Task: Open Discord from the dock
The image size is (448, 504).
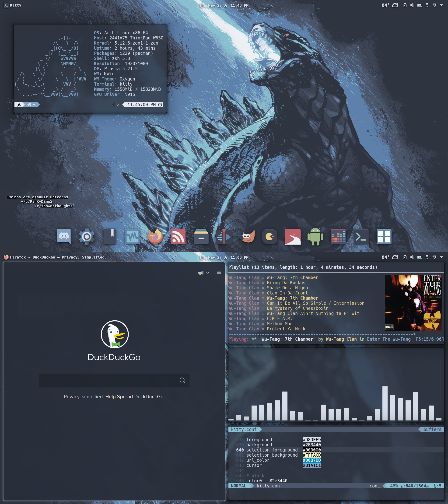Action: pos(64,236)
